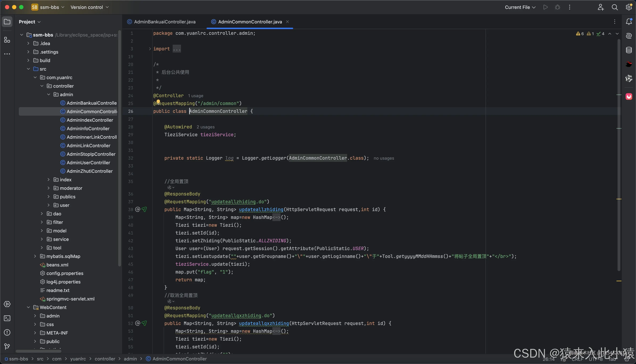Click the Debug bug icon
This screenshot has height=364, width=636.
click(557, 7)
